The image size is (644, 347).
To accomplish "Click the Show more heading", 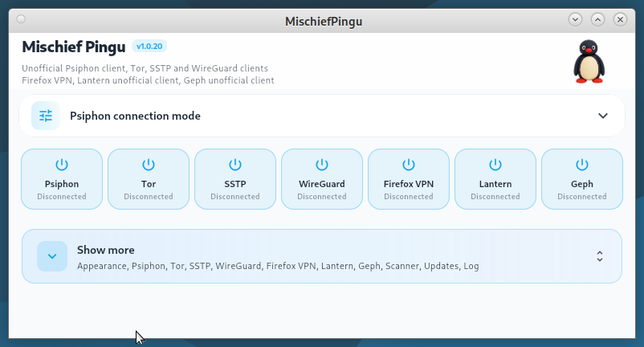I will click(105, 250).
